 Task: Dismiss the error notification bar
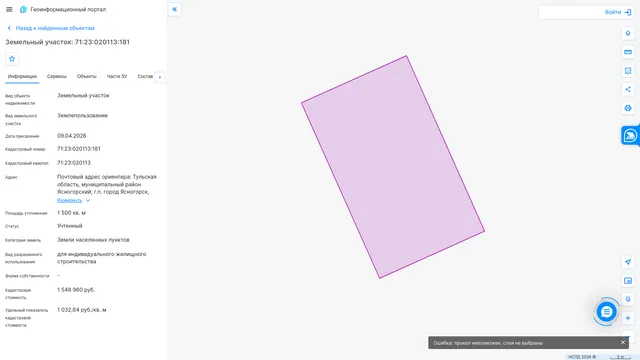point(623,342)
